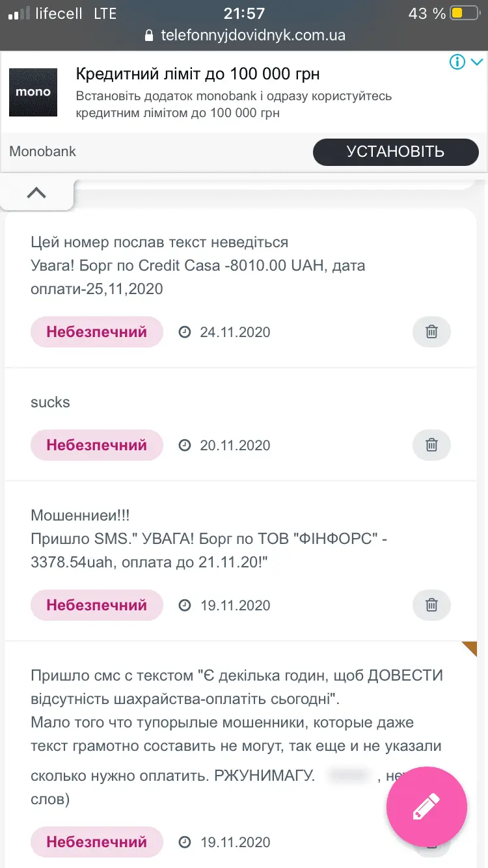Viewport: 488px width, 868px height.
Task: Expand the ad options chevron near info icon
Action: tap(476, 62)
